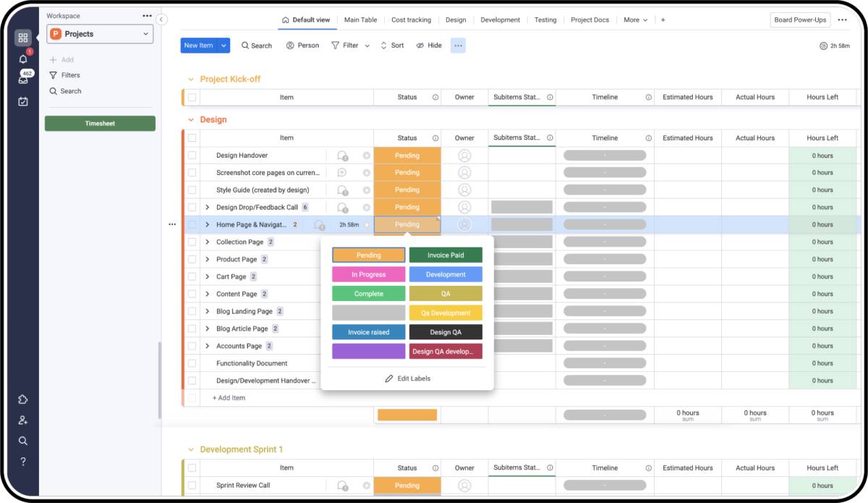Viewport: 868px width, 503px height.
Task: Collapse the Design group
Action: point(191,120)
